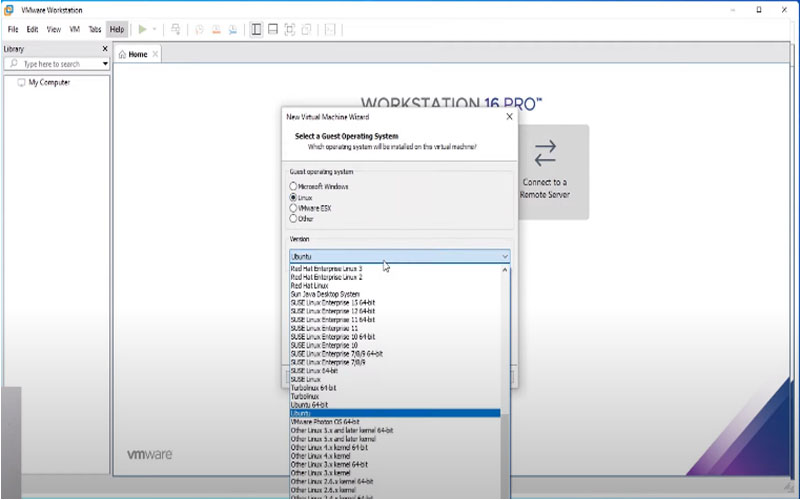This screenshot has height=500, width=800.
Task: Click the My Computer monitor icon
Action: click(x=21, y=82)
